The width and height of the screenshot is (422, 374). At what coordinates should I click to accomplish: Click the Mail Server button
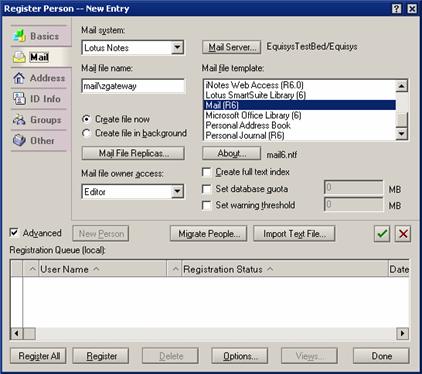tap(232, 47)
